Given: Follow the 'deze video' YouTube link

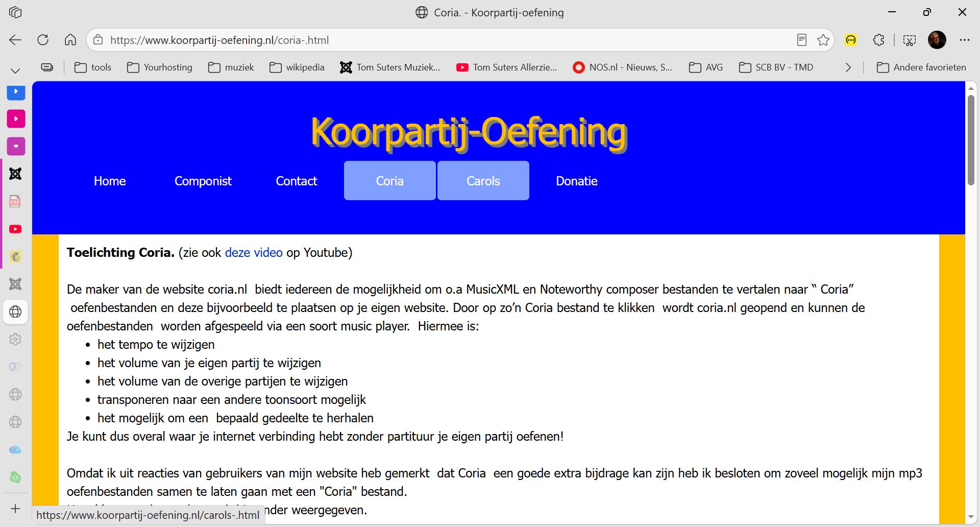Looking at the screenshot, I should pos(254,253).
